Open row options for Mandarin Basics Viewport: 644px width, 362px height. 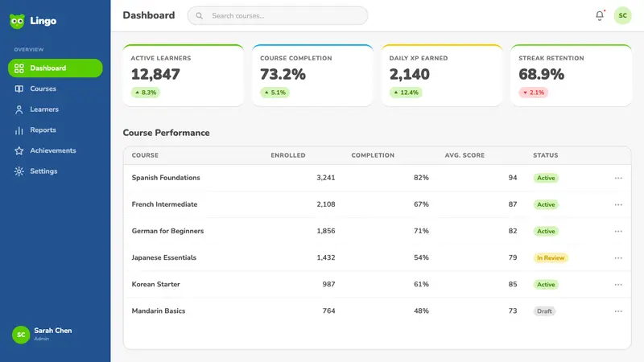coord(618,311)
